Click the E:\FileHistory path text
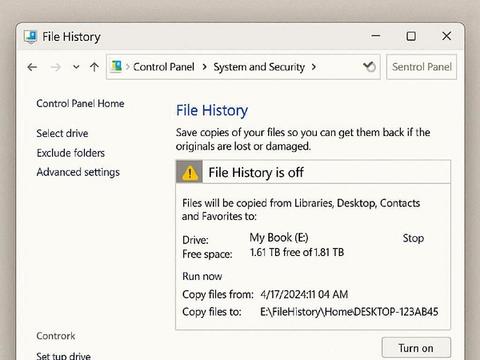The height and width of the screenshot is (360, 480). pos(349,312)
